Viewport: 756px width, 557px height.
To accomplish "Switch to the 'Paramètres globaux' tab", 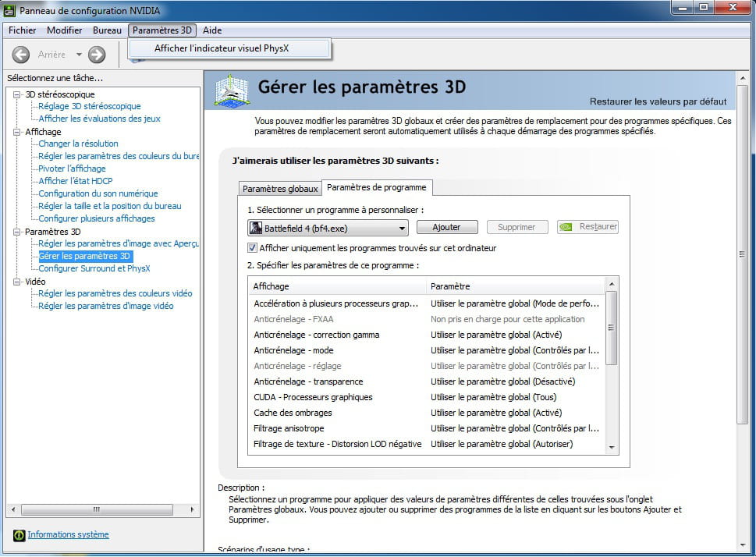I will [x=280, y=189].
